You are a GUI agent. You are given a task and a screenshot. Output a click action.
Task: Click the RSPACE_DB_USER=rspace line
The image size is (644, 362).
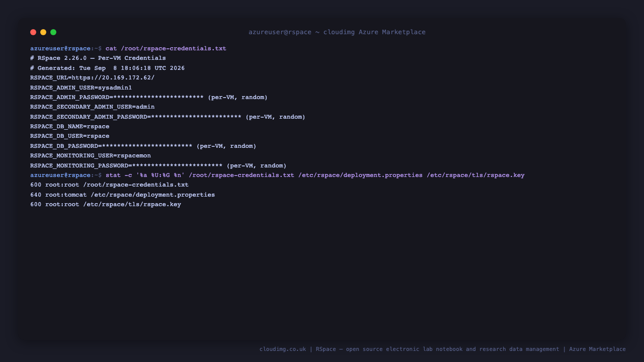point(70,136)
